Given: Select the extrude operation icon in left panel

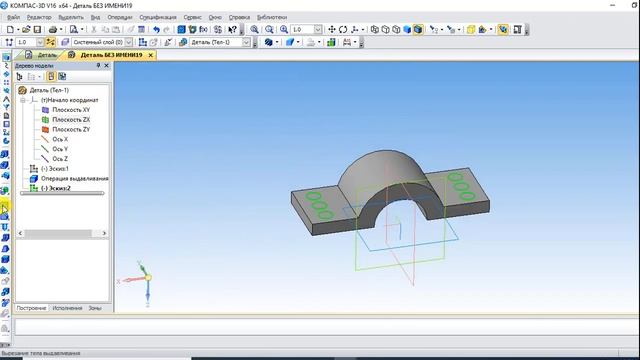Looking at the screenshot, I should pyautogui.click(x=5, y=154).
